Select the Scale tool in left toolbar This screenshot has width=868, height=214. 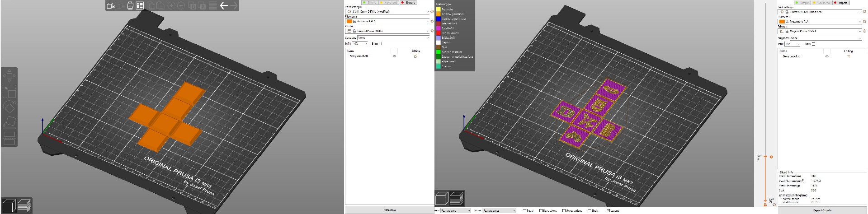click(9, 92)
